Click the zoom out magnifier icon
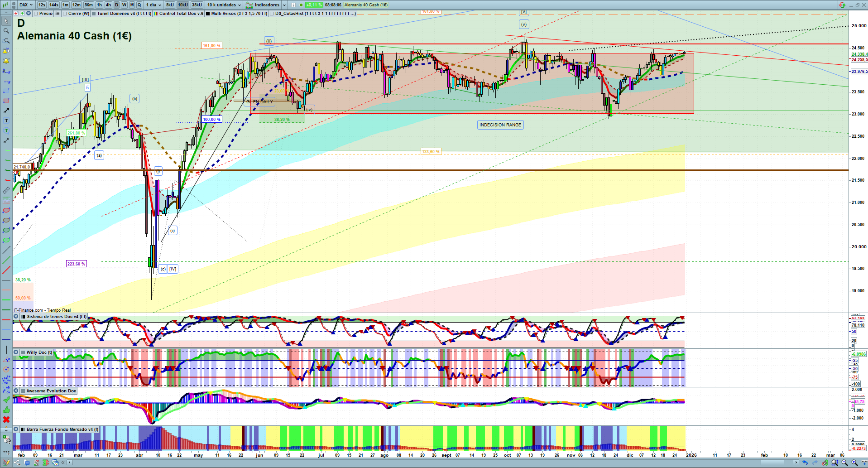This screenshot has width=868, height=468. pos(844,463)
